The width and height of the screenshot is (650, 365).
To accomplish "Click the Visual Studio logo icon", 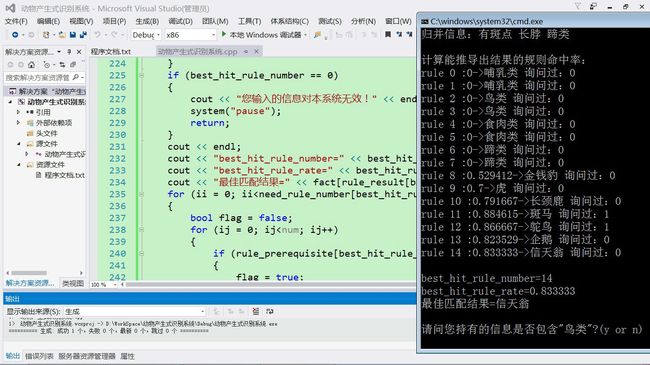I will click(x=10, y=8).
